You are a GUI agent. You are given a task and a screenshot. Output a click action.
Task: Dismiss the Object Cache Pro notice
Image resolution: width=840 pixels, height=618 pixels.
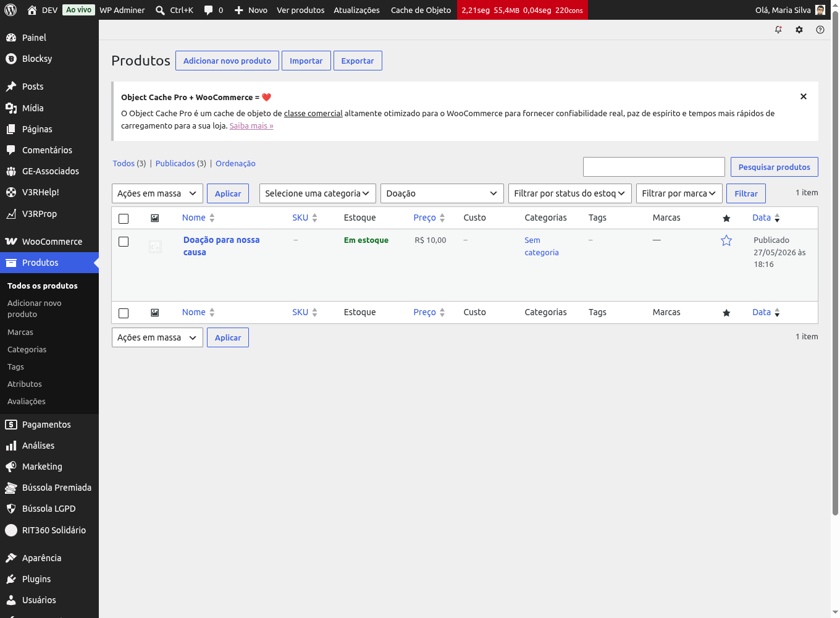pos(804,96)
